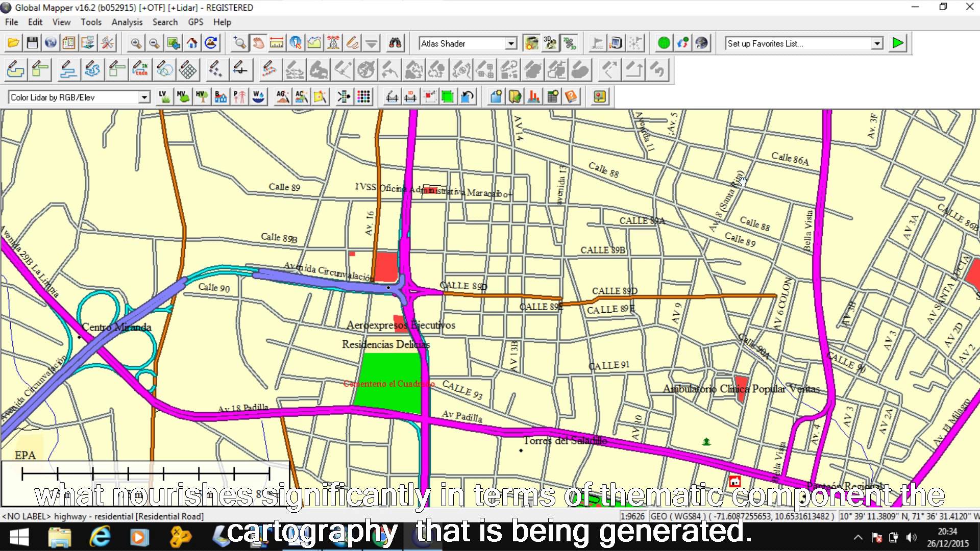The image size is (980, 551).
Task: Open the View Shed analysis tool
Action: pyautogui.click(x=332, y=43)
